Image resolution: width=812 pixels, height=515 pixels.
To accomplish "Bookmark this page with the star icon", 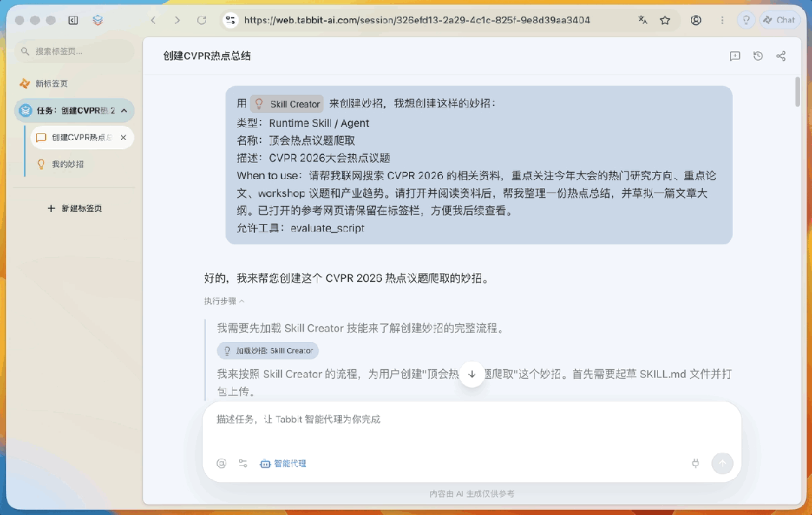I will pos(665,20).
